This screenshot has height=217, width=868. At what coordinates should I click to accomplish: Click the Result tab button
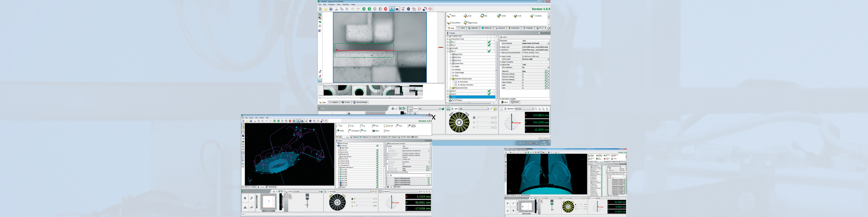515,102
